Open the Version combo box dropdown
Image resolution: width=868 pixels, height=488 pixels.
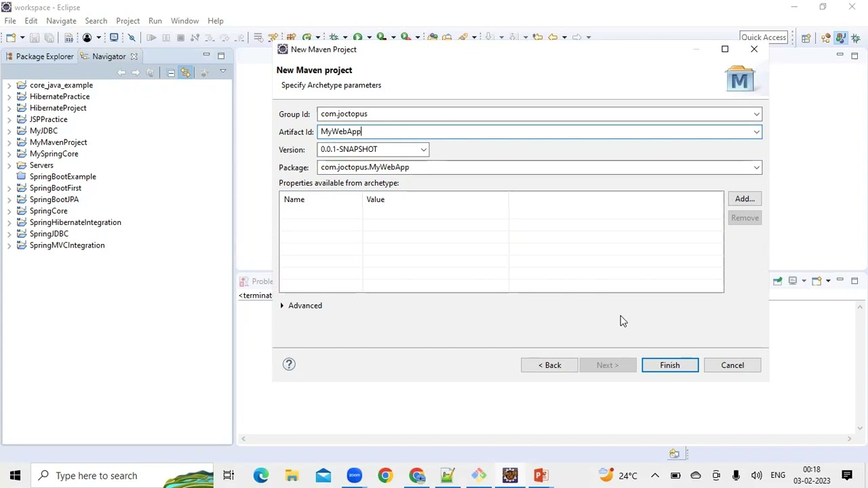tap(423, 149)
